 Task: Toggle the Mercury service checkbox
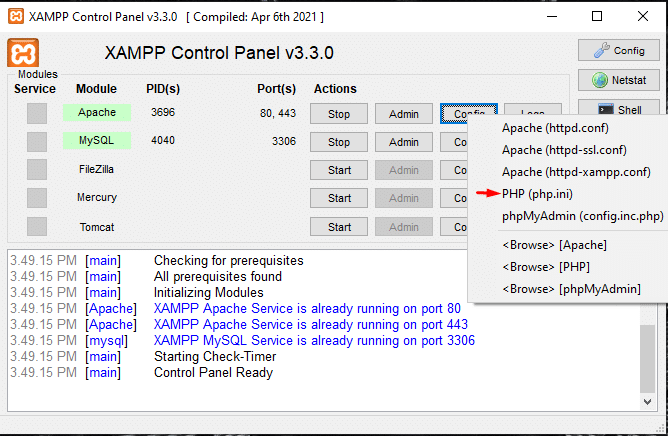tap(37, 198)
